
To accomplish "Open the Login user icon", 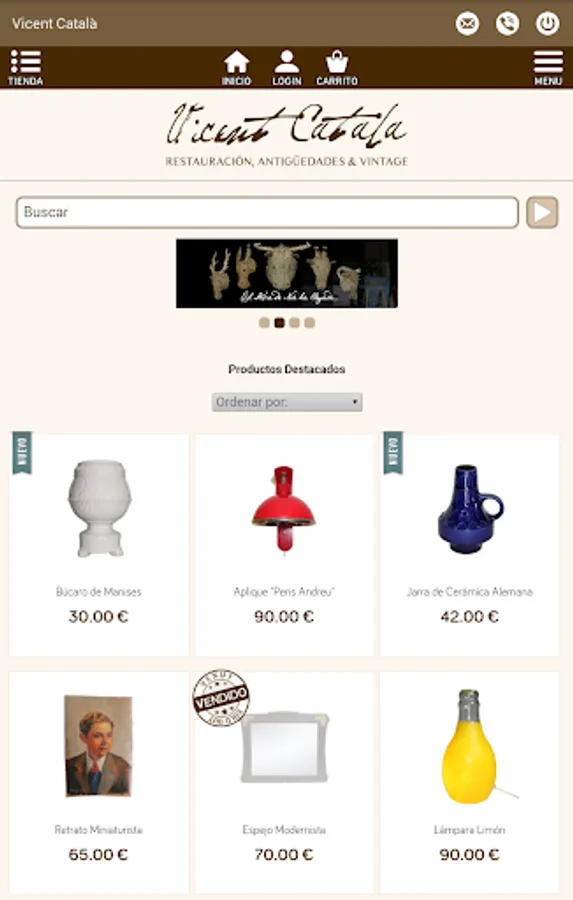I will coord(286,68).
